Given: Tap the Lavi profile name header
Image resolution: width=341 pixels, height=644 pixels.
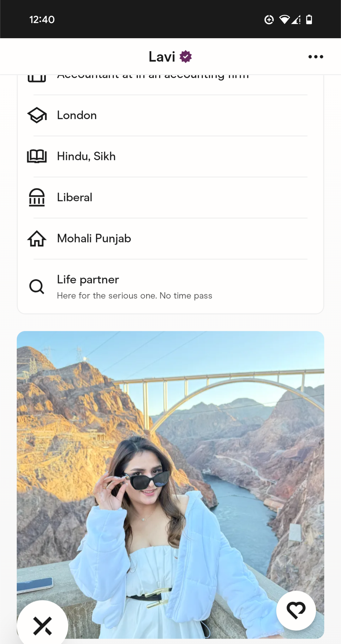Looking at the screenshot, I should pos(162,57).
